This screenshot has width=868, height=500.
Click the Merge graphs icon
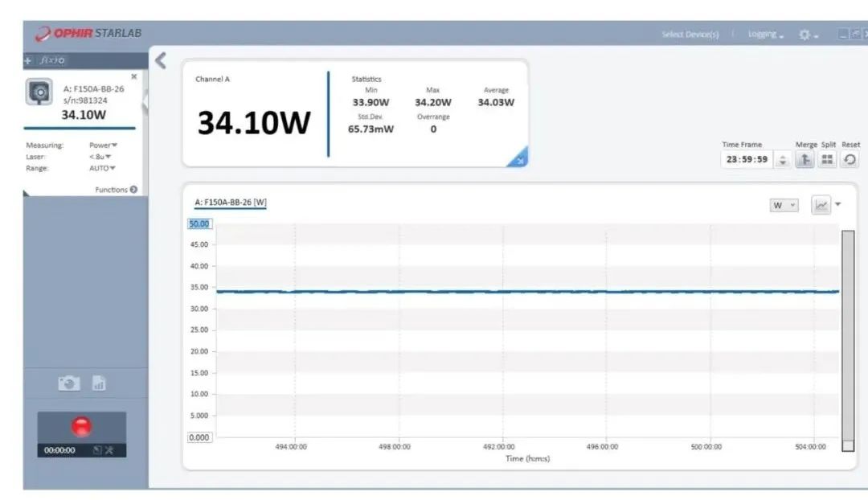(x=804, y=159)
